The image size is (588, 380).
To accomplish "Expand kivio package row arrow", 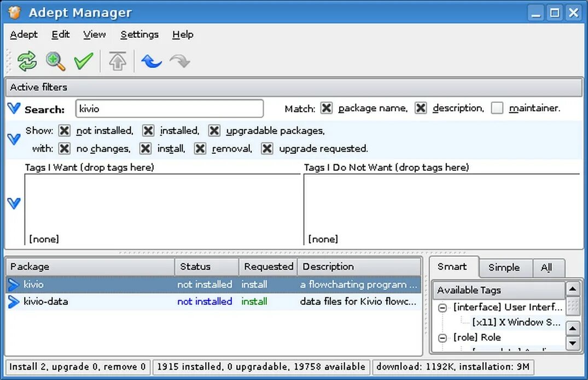I will tap(13, 285).
